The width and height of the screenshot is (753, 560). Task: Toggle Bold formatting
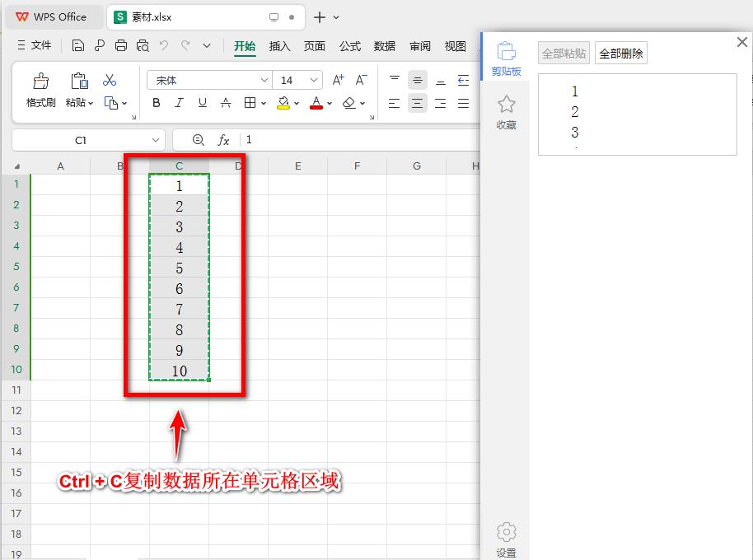tap(156, 103)
